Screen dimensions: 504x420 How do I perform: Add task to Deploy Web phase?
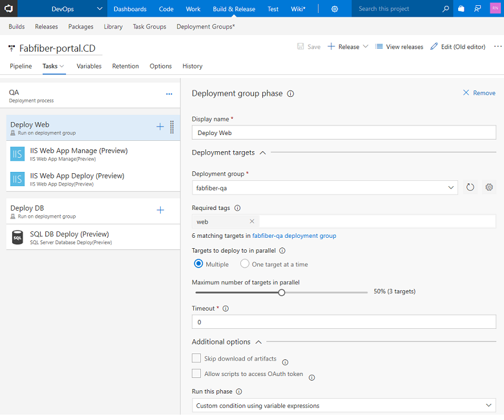pos(160,127)
